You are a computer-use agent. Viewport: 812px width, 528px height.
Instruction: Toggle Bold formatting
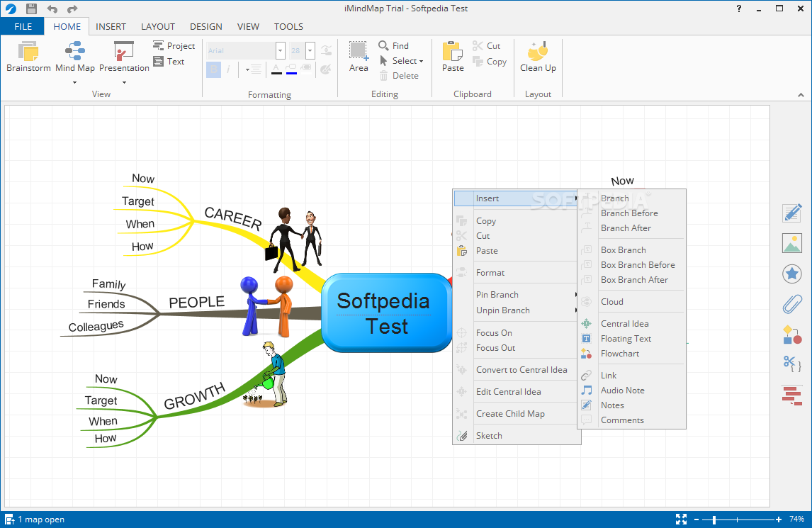tap(213, 69)
